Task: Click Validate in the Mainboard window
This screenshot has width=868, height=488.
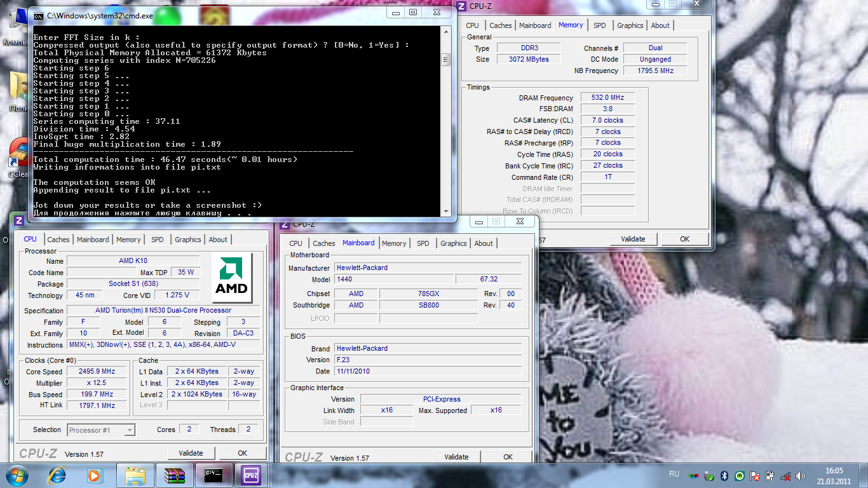Action: (456, 457)
